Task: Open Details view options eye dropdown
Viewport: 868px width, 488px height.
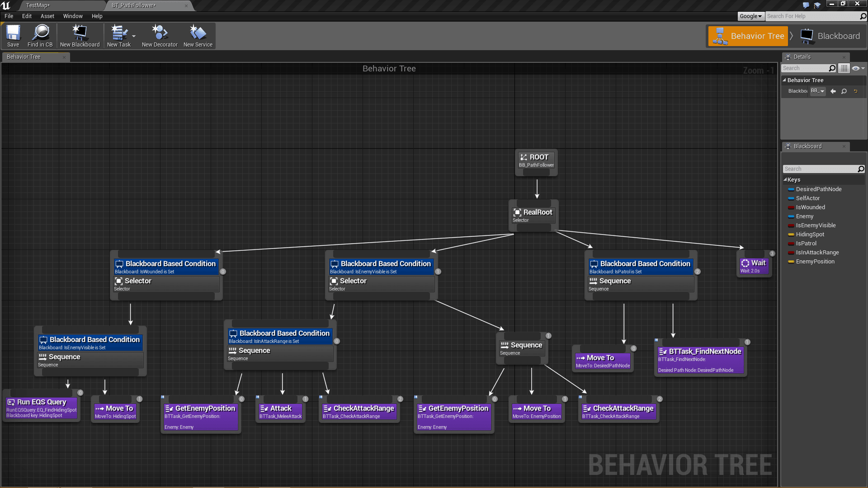Action: [858, 68]
